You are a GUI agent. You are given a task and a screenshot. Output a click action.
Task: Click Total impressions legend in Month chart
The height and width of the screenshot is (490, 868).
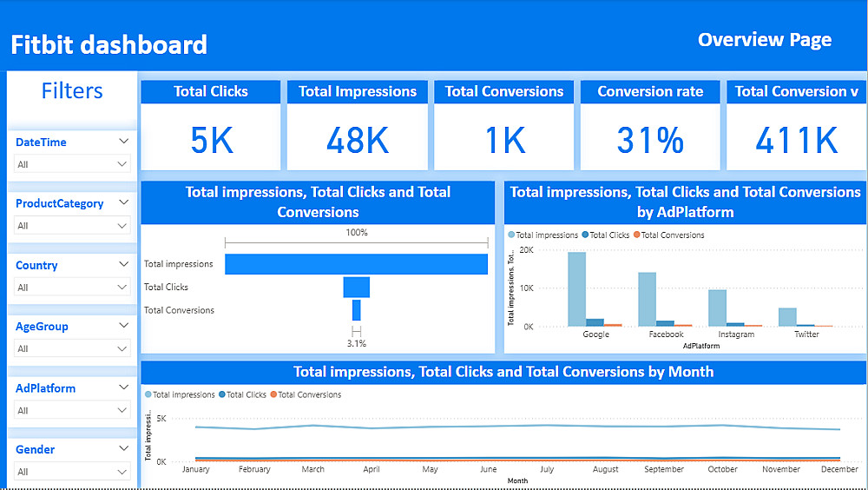[180, 394]
